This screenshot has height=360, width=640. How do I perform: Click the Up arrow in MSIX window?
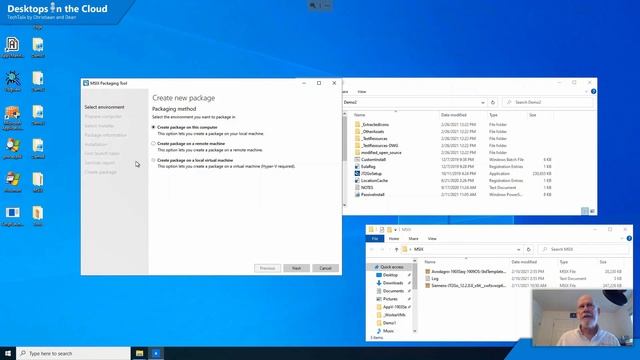click(396, 249)
